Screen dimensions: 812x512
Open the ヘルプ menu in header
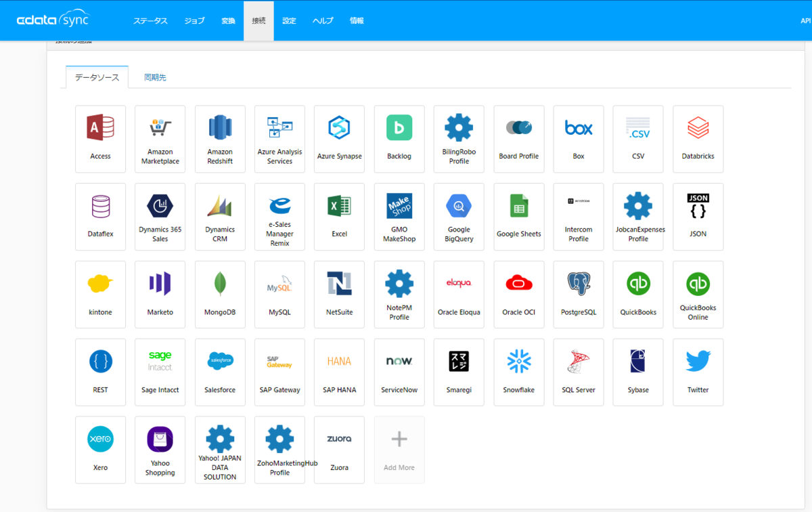coord(323,21)
